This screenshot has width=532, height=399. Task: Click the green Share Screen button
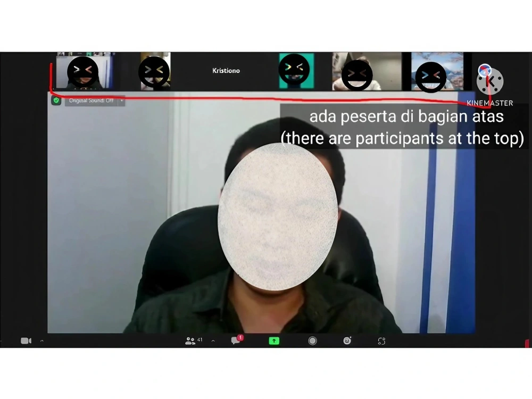pos(274,340)
